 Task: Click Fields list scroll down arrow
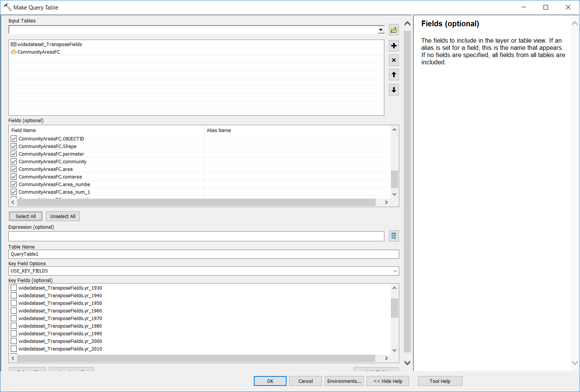click(394, 194)
